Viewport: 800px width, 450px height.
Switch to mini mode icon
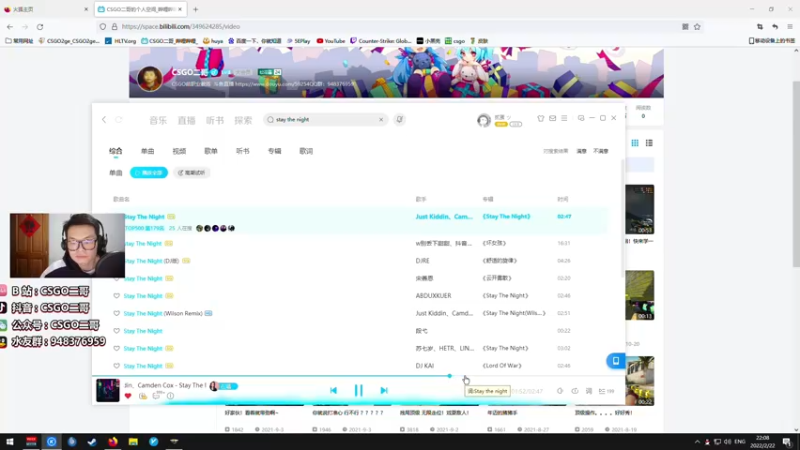(581, 118)
